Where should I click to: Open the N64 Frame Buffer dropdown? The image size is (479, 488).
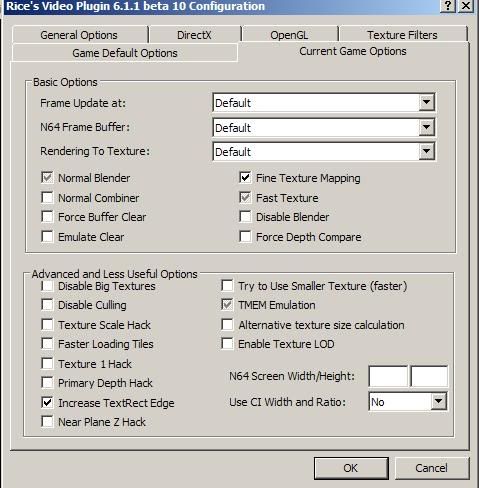(324, 127)
